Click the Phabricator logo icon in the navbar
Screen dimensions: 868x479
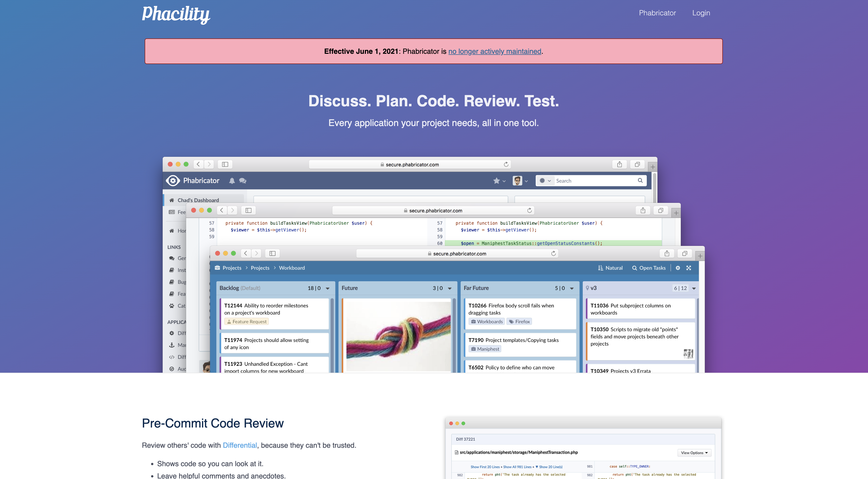click(173, 181)
